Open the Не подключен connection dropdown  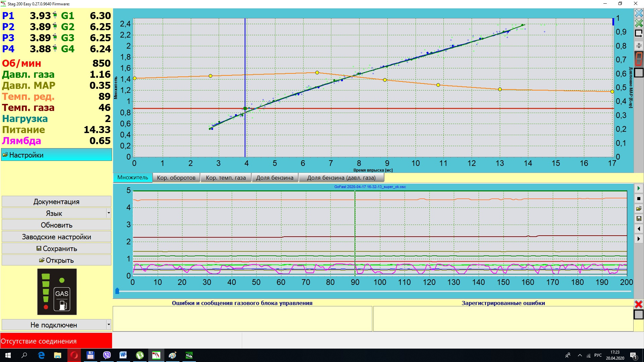108,324
